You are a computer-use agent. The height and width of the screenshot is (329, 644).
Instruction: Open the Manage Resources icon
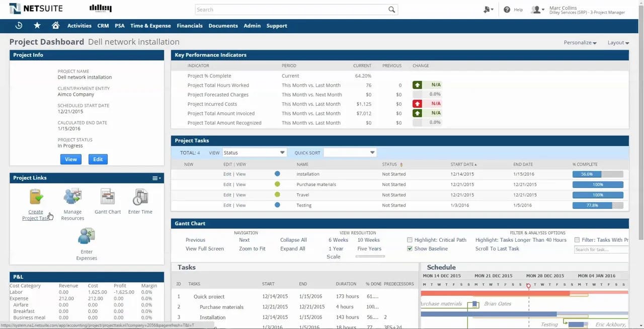(72, 197)
